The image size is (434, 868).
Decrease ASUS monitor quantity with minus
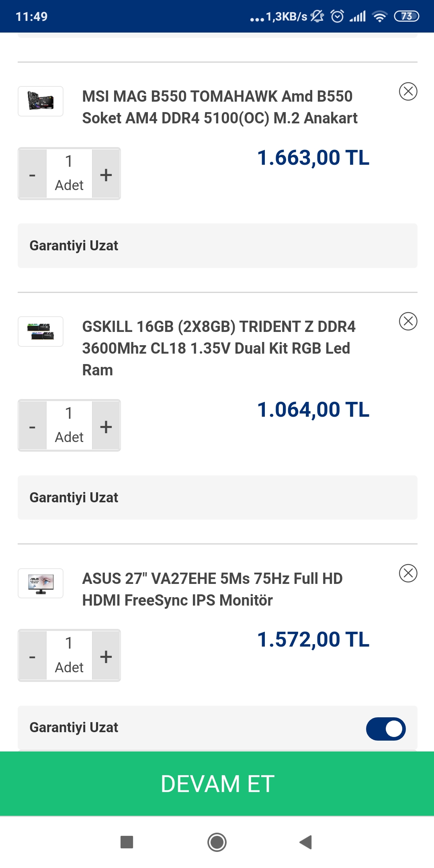tap(33, 656)
